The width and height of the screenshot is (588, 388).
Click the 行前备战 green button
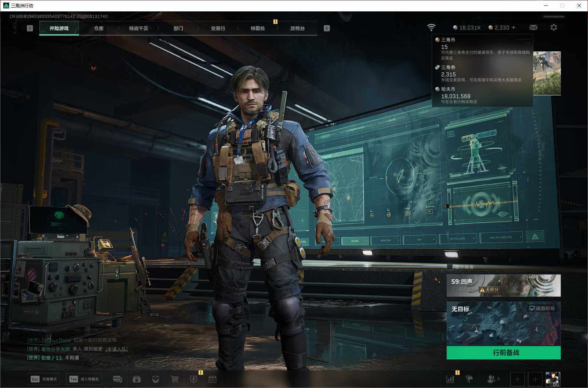[504, 353]
